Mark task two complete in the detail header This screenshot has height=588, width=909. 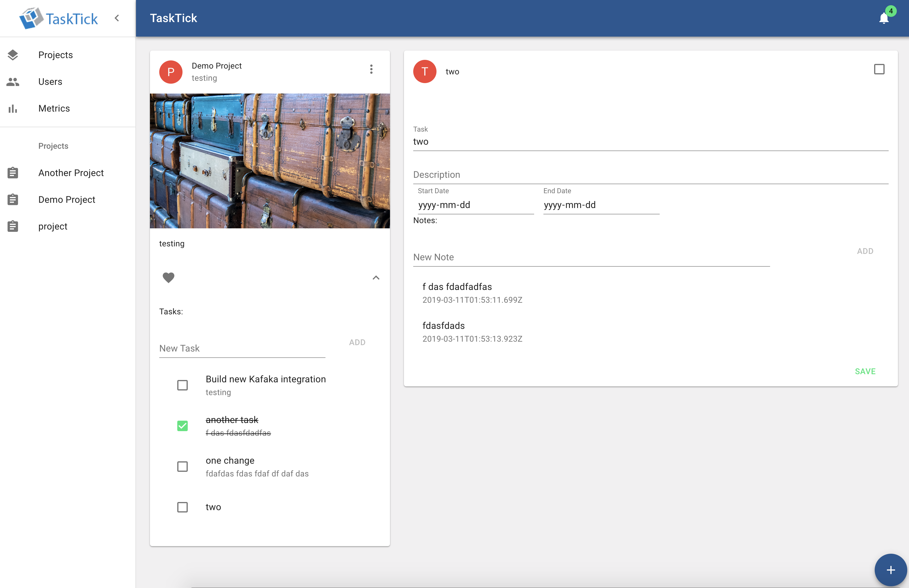tap(879, 69)
